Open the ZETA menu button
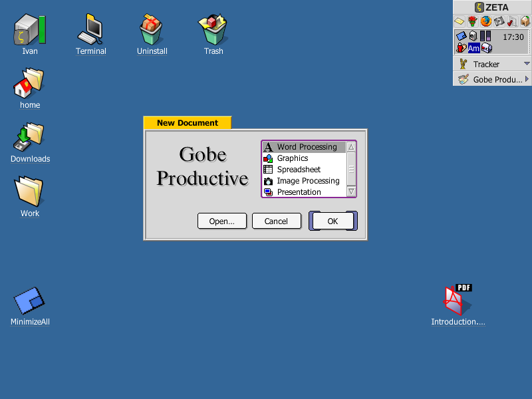 (492, 7)
